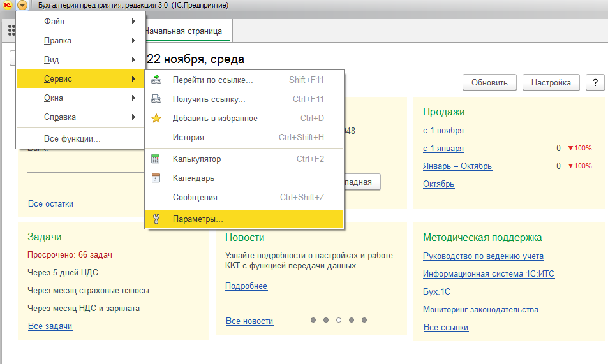Click the wrench icon beside Параметры
The width and height of the screenshot is (608, 364).
tap(156, 219)
